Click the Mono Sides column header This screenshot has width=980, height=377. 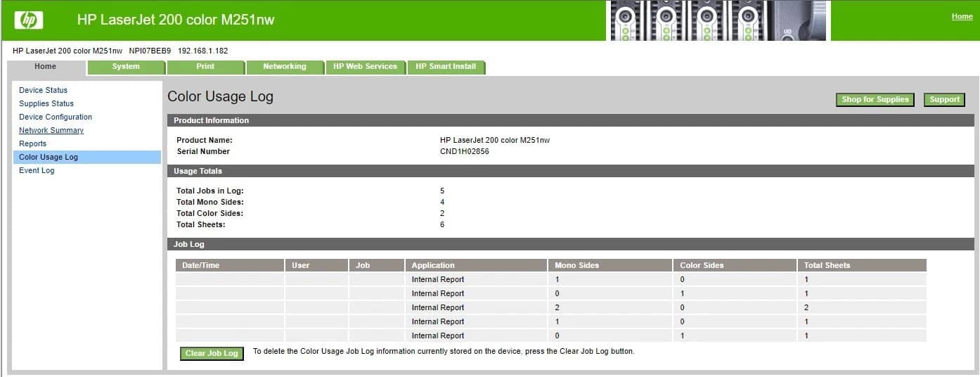[610, 265]
